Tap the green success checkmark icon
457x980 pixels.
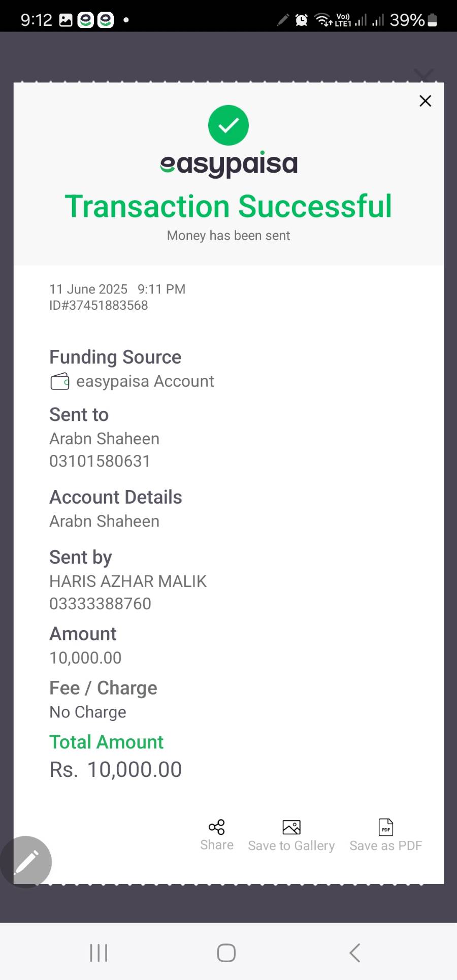pyautogui.click(x=228, y=125)
